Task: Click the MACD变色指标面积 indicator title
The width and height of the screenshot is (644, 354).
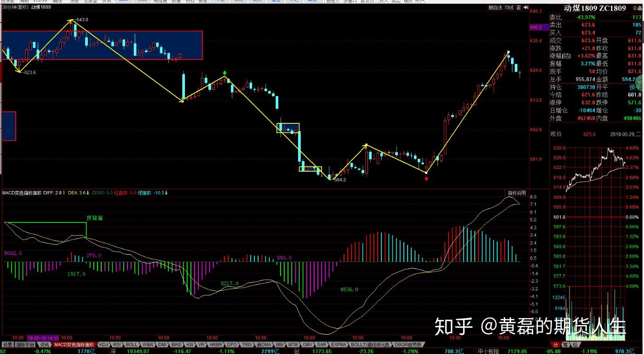Action: [x=21, y=193]
